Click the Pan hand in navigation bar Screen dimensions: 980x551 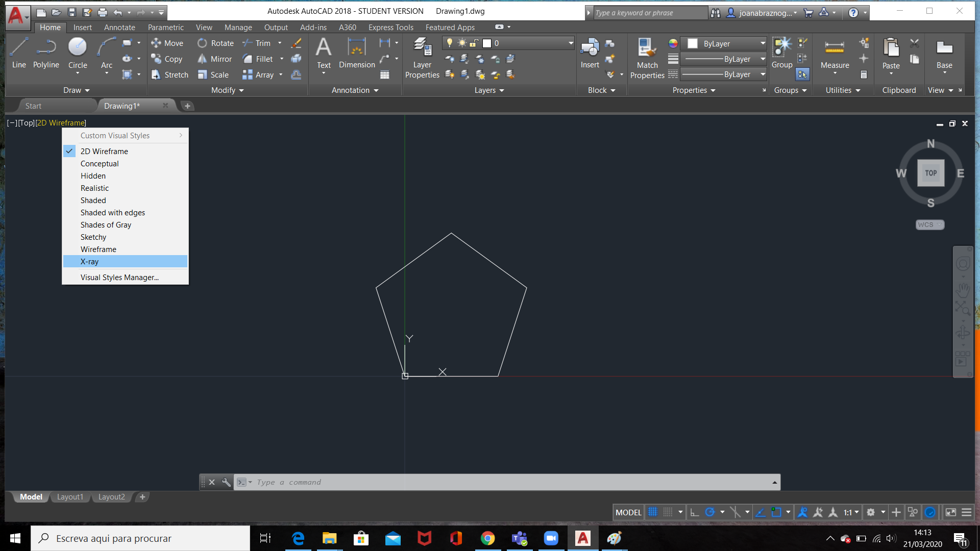click(963, 290)
